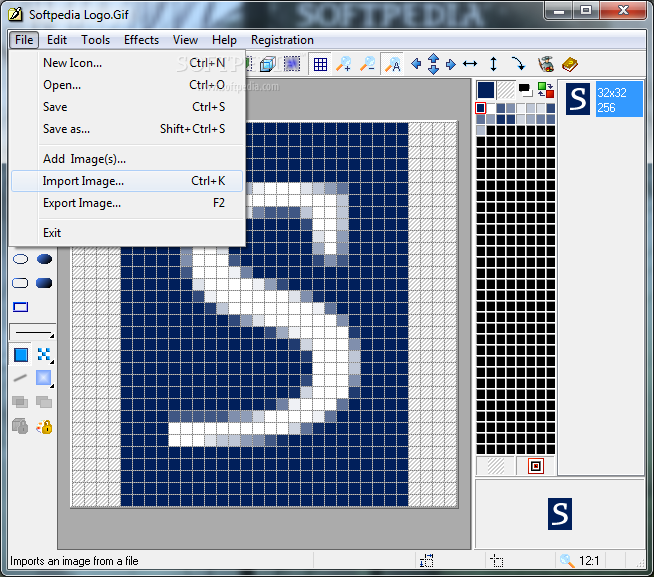Open the View menu
654x577 pixels.
[x=185, y=40]
